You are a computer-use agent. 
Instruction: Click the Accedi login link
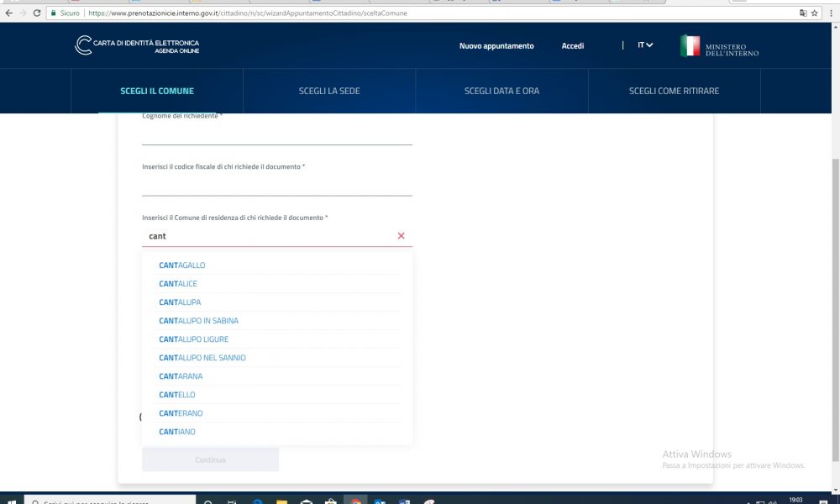click(573, 46)
